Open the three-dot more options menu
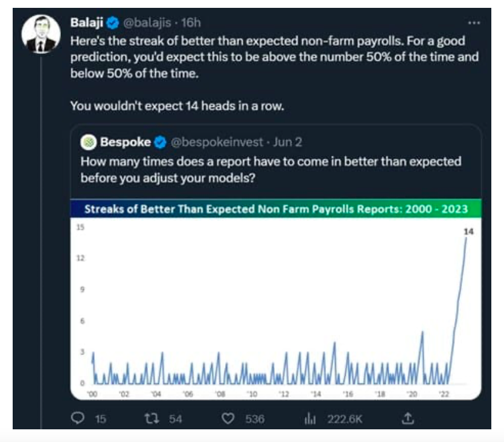Screen dimensions: 504x442 click(474, 23)
